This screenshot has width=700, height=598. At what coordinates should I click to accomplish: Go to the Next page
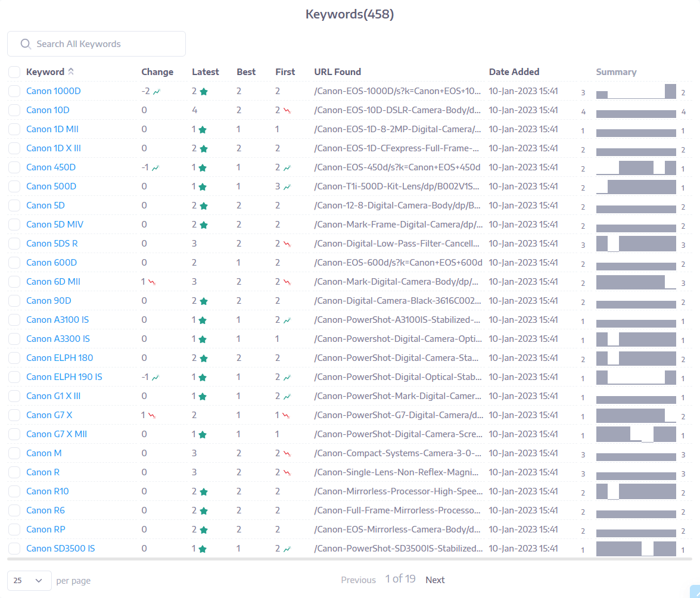tap(435, 580)
